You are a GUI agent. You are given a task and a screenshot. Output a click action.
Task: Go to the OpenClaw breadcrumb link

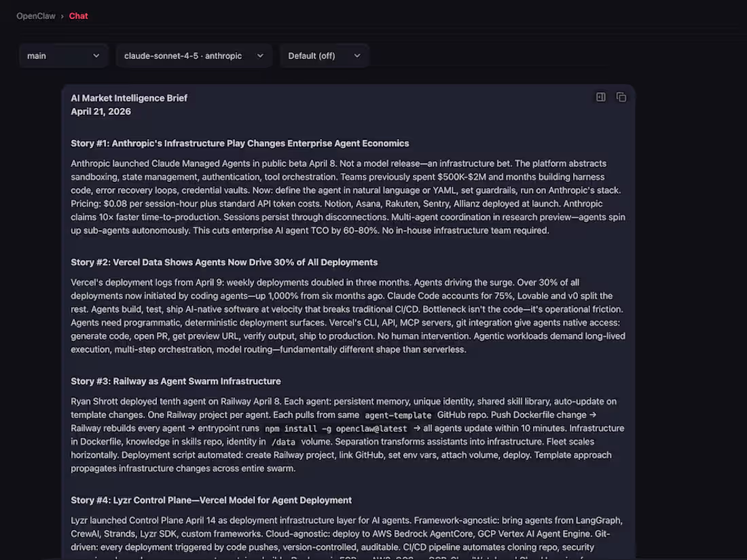coord(36,16)
